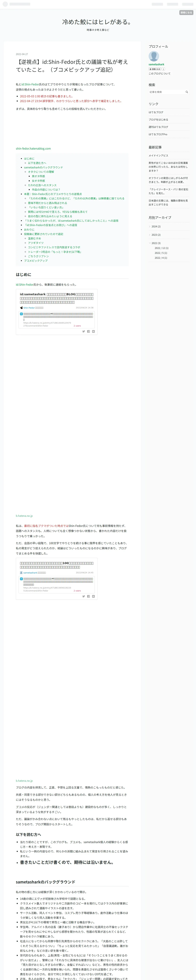Click the 2 users link in the Shin-Fedor card
This screenshot has width=196, height=980.
[77, 326]
